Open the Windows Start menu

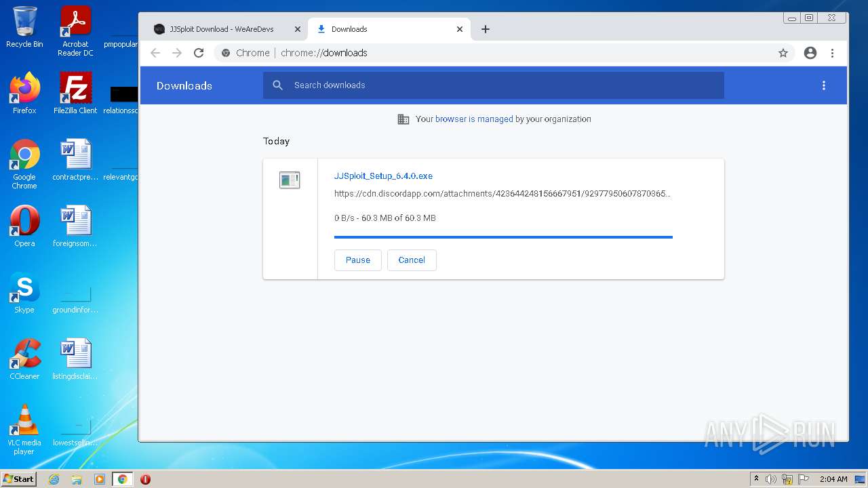18,479
